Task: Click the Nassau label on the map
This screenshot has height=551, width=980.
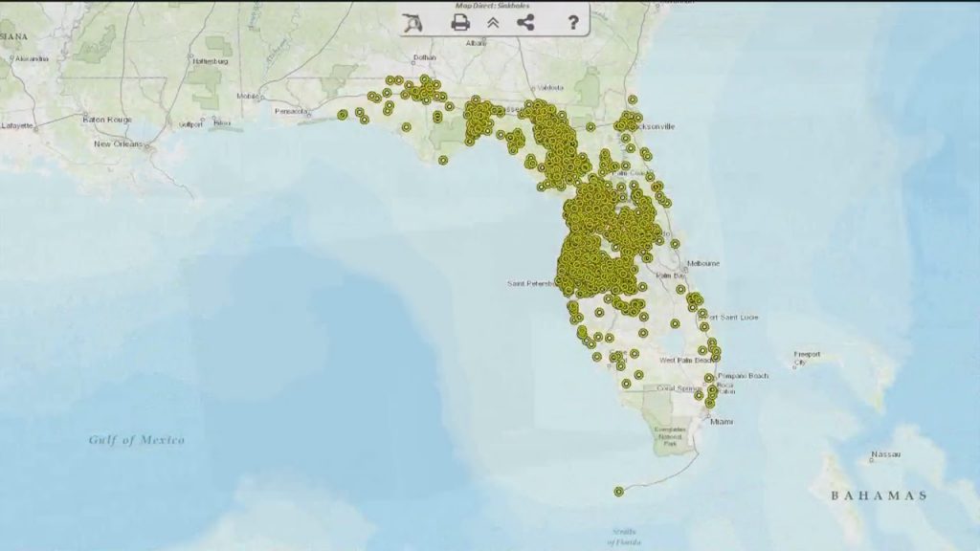Action: (885, 453)
